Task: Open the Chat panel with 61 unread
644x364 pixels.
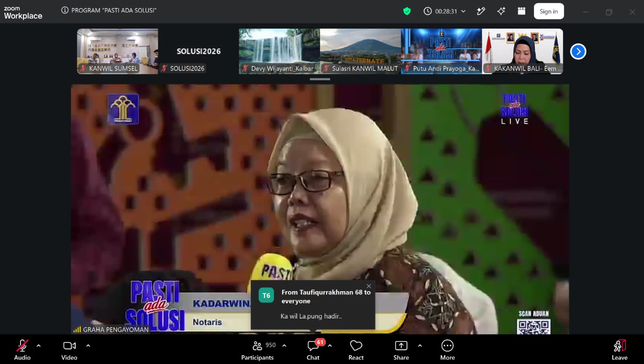Action: (x=313, y=350)
